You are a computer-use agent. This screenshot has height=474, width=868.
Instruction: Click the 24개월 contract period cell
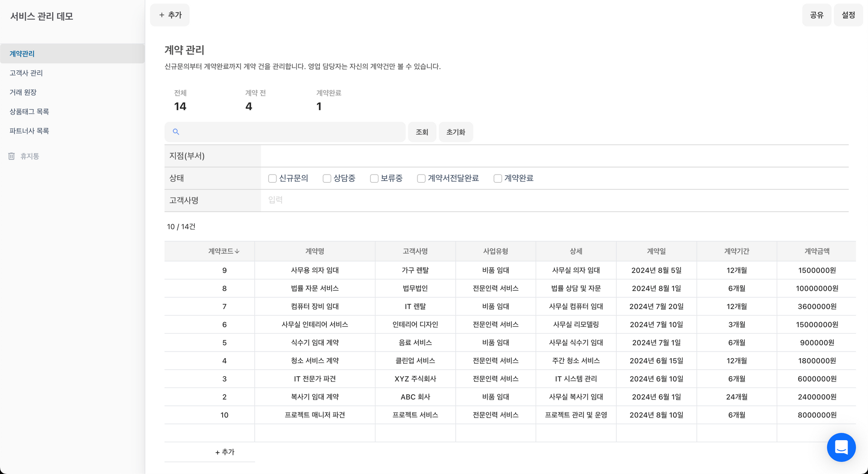[x=736, y=397]
